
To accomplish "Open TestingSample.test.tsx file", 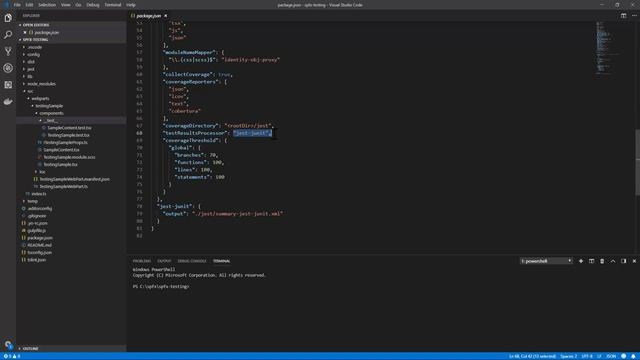I will 68,135.
